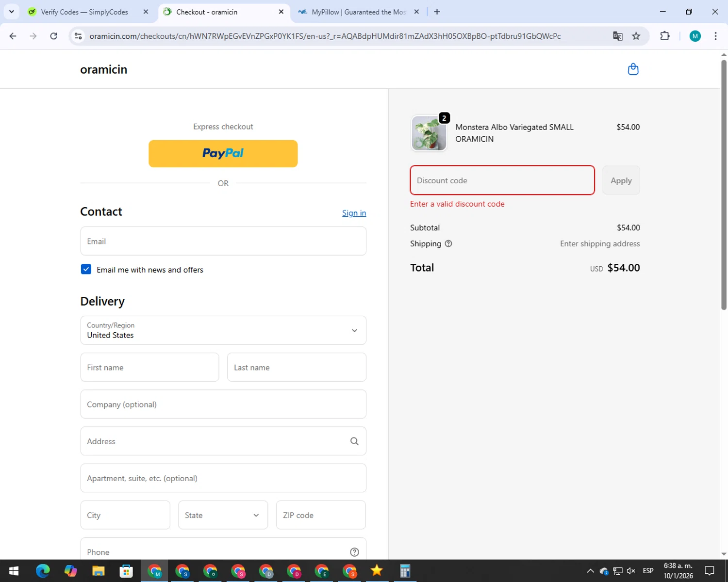The width and height of the screenshot is (728, 582).
Task: Open the Windows Start menu
Action: click(14, 571)
